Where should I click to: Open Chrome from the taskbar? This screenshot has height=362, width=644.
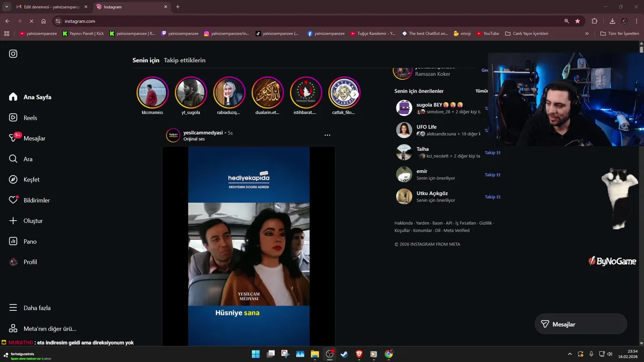(x=388, y=354)
